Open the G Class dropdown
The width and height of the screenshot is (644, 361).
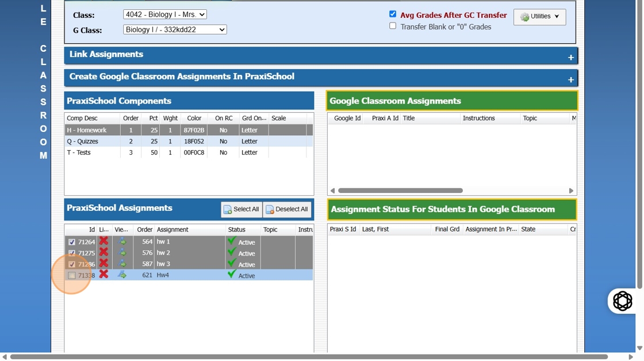pos(175,29)
